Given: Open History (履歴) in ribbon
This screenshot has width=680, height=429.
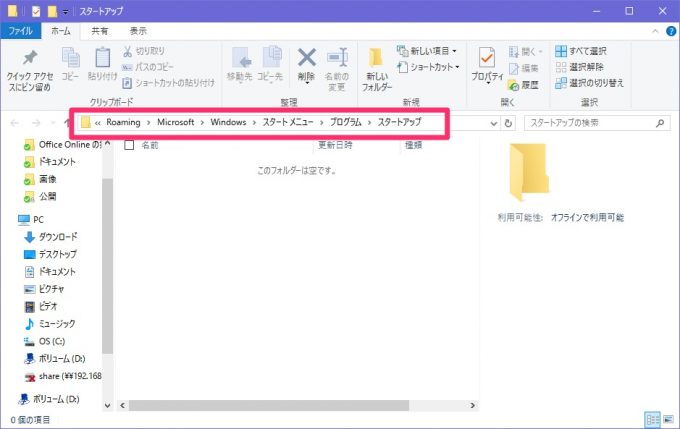Looking at the screenshot, I should pyautogui.click(x=523, y=85).
